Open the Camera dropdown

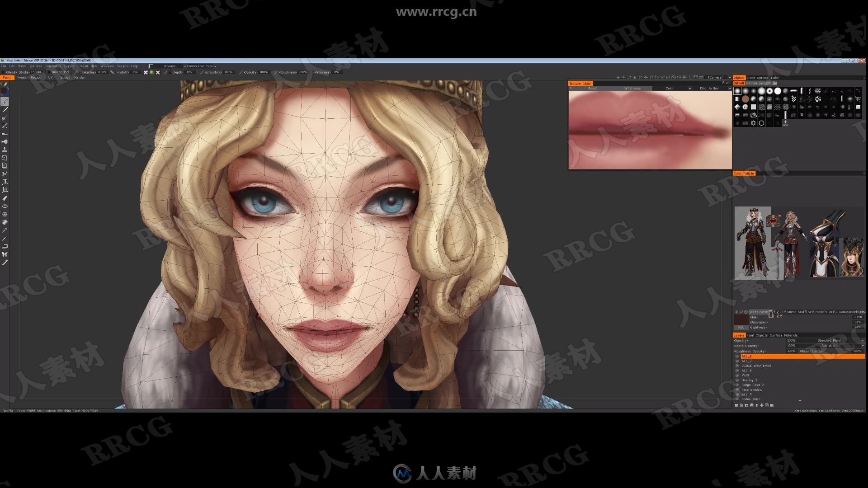[x=719, y=77]
